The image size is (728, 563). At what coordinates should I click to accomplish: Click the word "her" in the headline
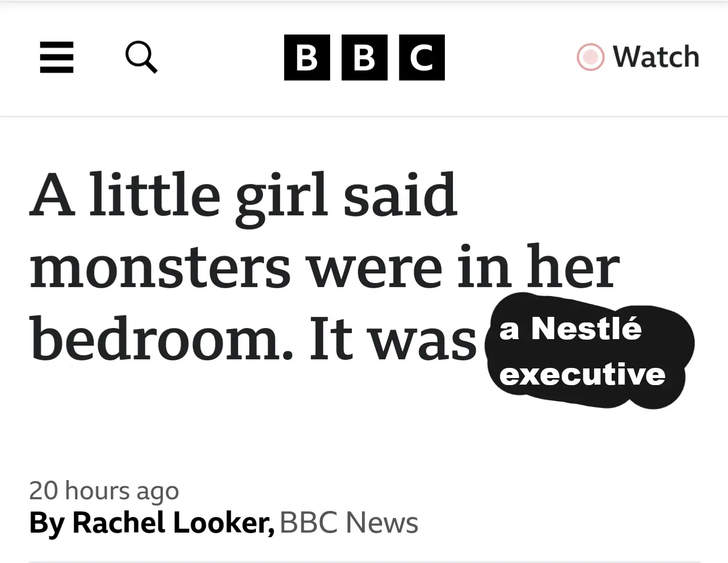tap(573, 268)
